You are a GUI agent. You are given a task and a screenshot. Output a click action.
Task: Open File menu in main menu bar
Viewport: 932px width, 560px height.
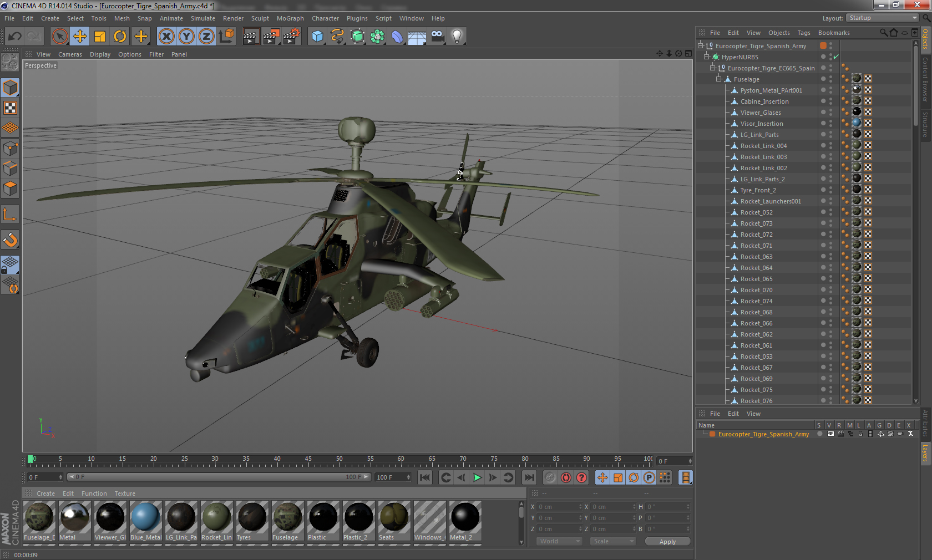coord(9,18)
